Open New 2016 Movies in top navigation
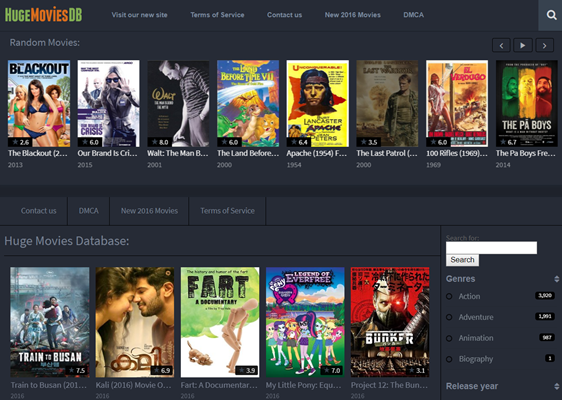This screenshot has width=562, height=400. (353, 15)
